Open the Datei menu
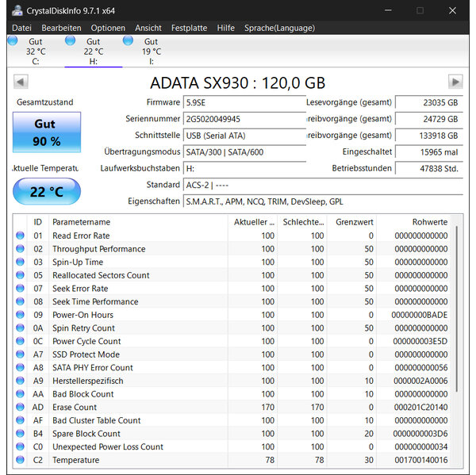 click(21, 28)
